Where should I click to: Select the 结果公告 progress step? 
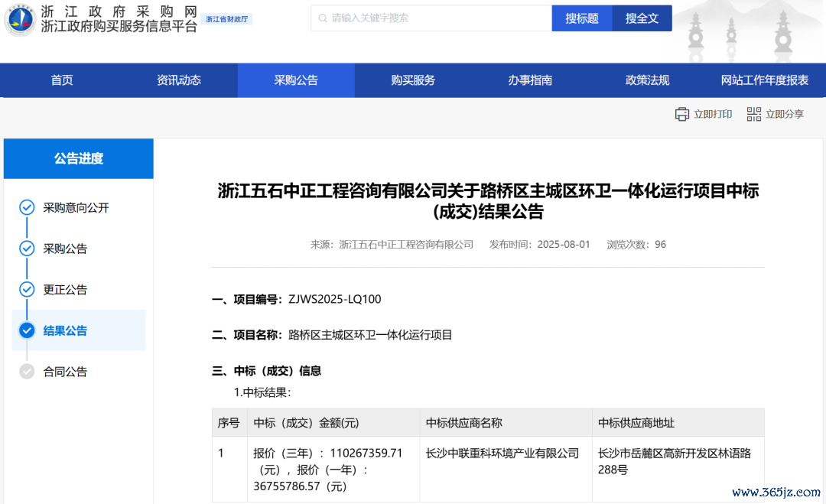pos(79,330)
